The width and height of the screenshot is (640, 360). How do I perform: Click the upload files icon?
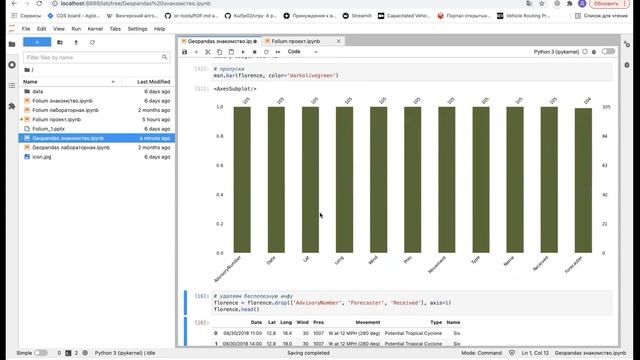(x=76, y=42)
